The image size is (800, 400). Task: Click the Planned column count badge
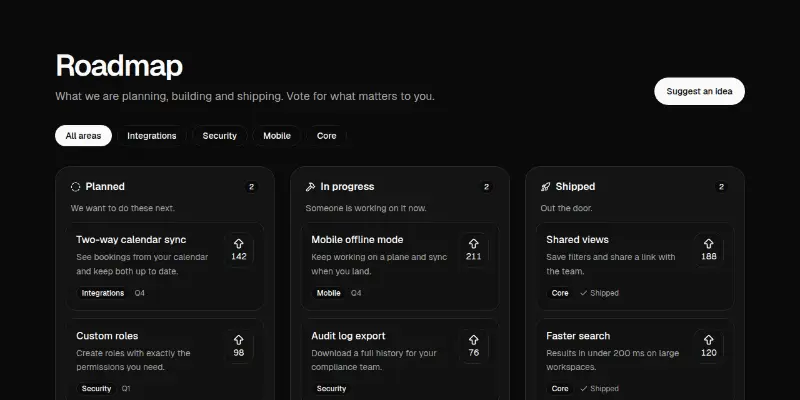(x=251, y=187)
